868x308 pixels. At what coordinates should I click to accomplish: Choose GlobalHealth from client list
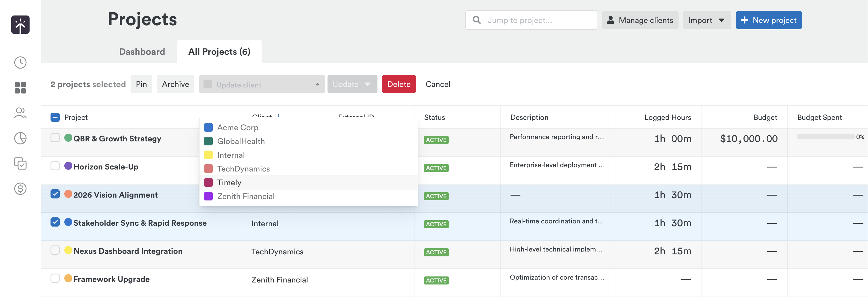pos(308,141)
